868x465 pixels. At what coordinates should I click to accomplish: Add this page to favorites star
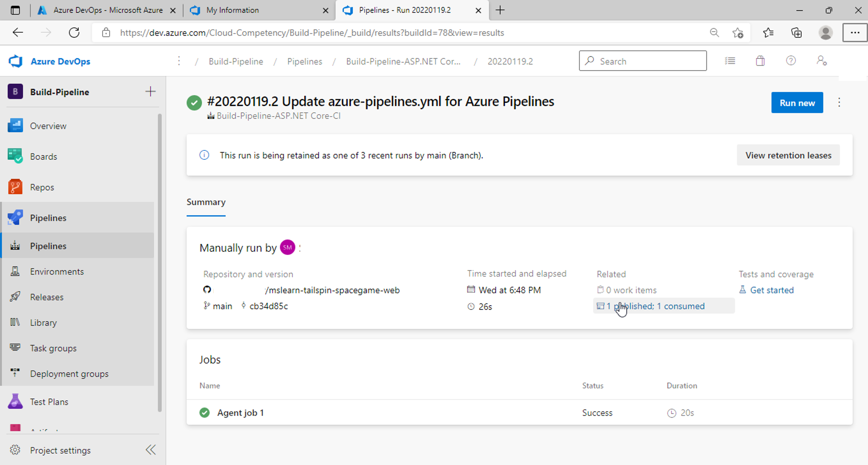tap(738, 33)
